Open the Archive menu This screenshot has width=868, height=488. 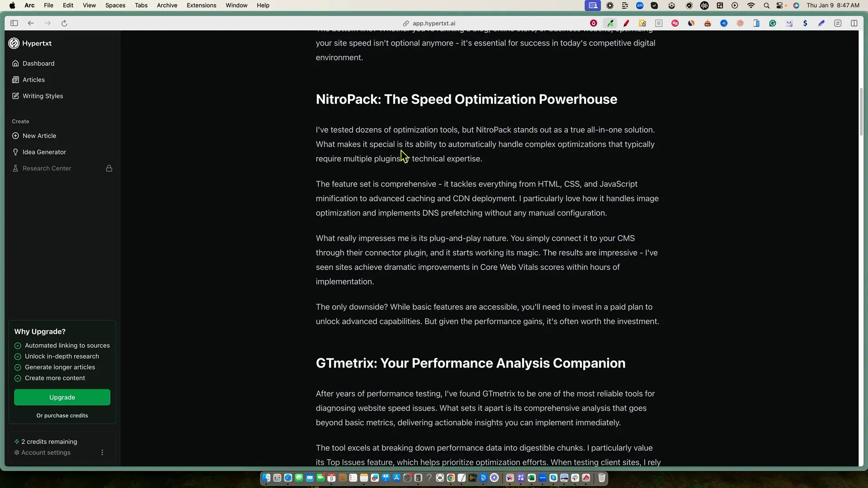pos(167,5)
